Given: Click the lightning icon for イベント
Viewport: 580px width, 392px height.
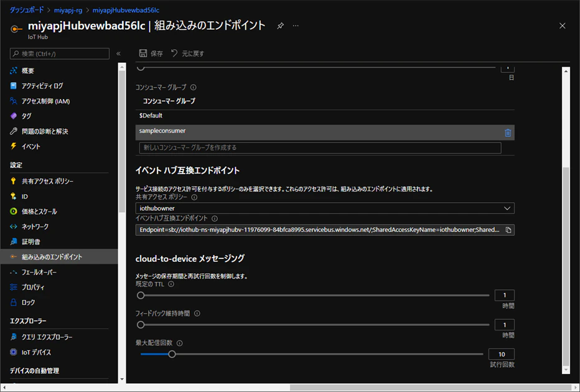Looking at the screenshot, I should [x=14, y=146].
